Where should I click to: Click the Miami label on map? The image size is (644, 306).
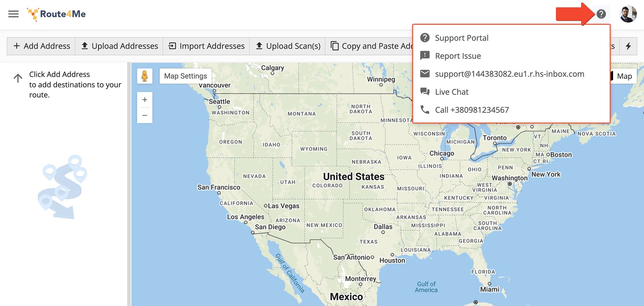point(490,289)
